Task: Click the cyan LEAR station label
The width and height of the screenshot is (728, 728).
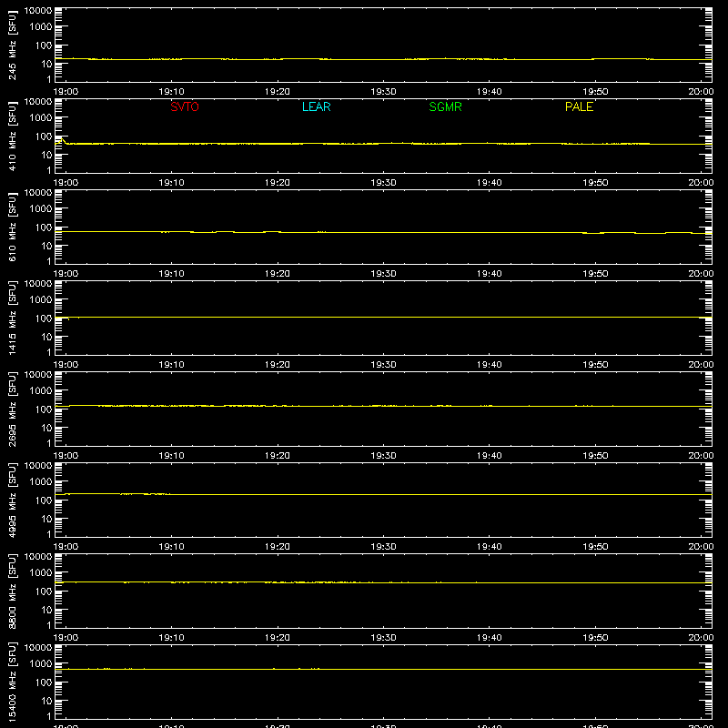Action: tap(316, 106)
